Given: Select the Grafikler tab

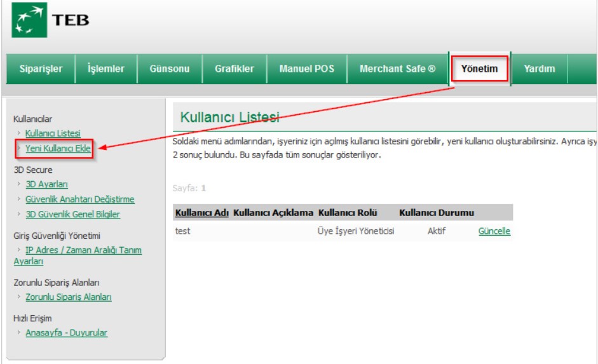Looking at the screenshot, I should pos(234,69).
